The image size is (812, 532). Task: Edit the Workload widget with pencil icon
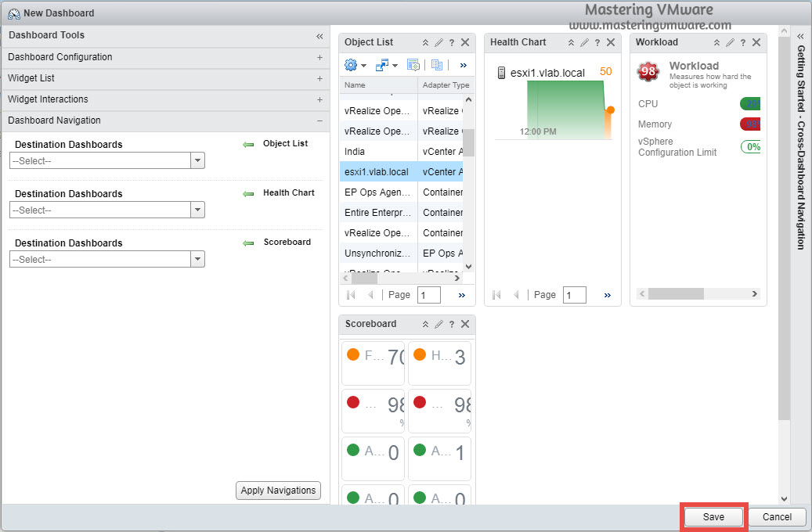point(731,42)
